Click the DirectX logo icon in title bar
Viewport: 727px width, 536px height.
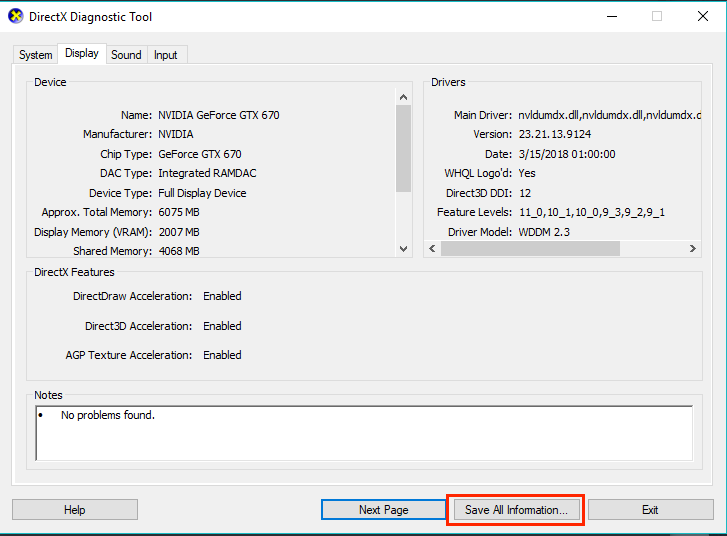16,16
